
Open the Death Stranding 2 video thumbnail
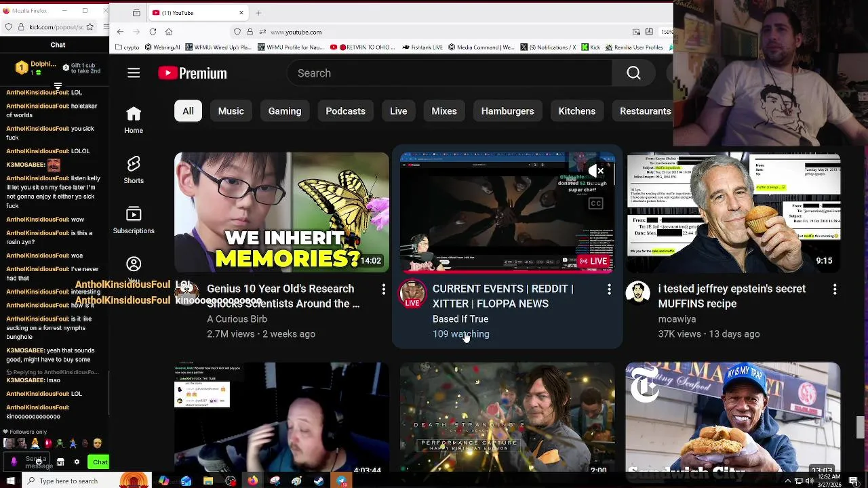[507, 417]
